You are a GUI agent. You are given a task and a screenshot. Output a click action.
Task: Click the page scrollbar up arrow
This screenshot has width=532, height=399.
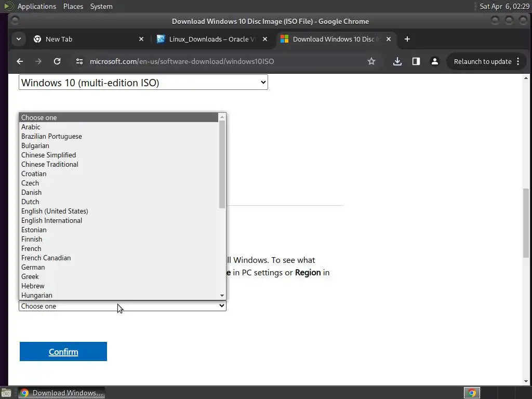click(x=526, y=78)
